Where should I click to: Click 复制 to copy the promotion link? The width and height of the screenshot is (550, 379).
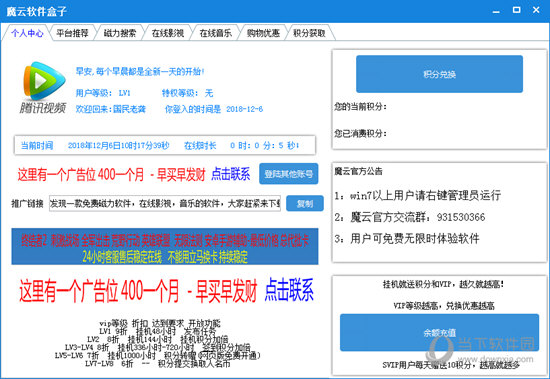pos(305,204)
